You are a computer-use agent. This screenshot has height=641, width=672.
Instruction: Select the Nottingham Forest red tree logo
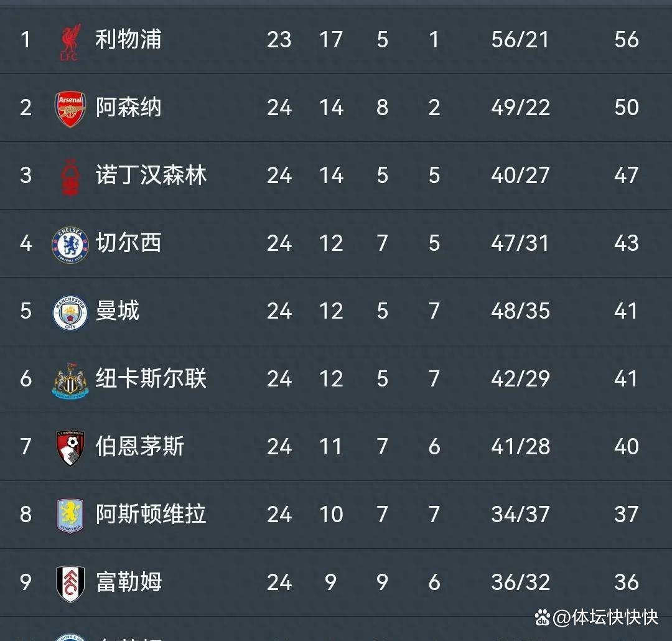click(70, 176)
